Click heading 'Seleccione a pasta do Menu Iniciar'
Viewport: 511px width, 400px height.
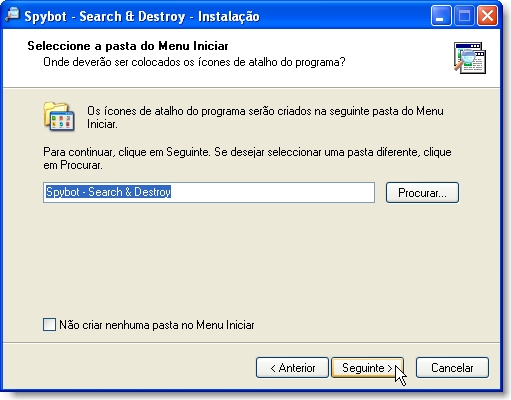point(128,46)
